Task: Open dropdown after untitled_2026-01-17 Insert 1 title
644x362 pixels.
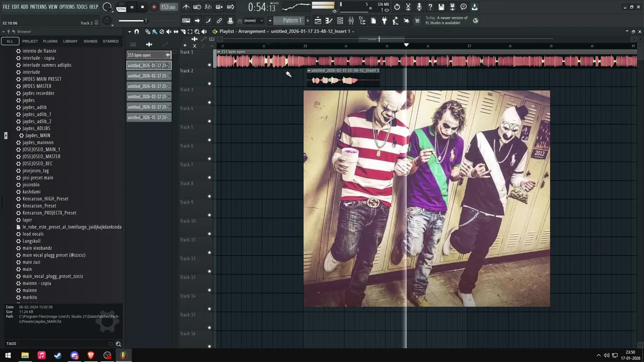Action: coord(353,32)
